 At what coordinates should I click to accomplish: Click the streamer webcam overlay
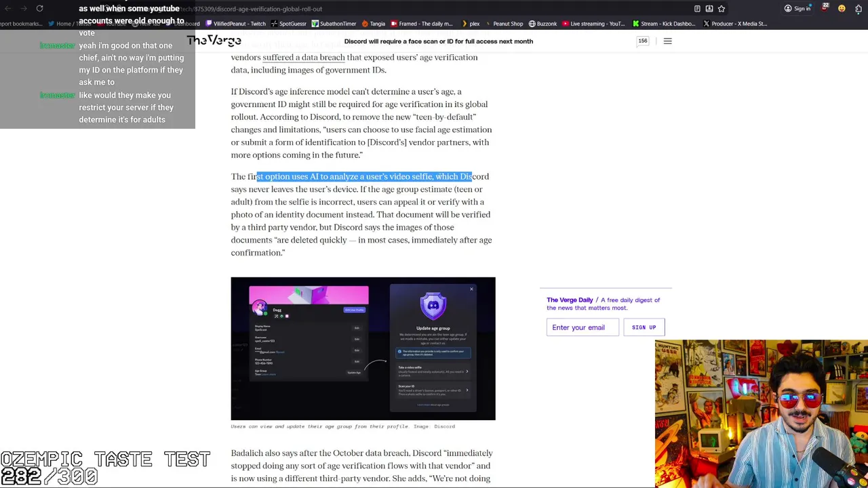pyautogui.click(x=761, y=413)
